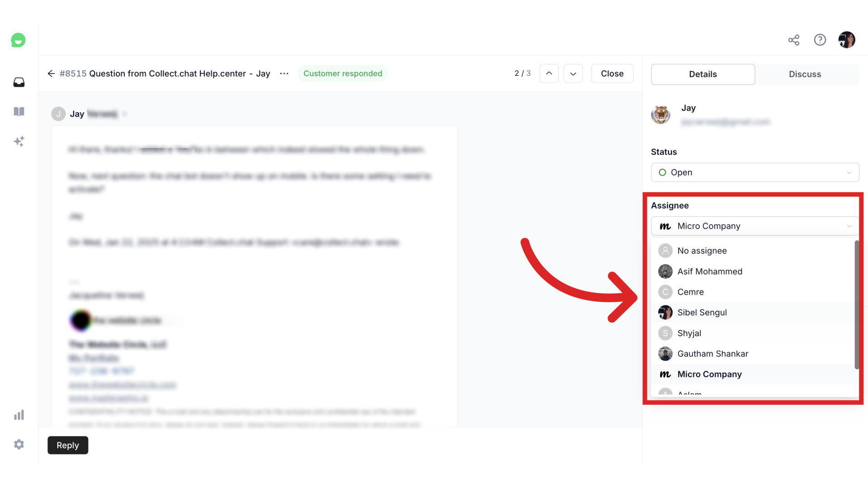Select Asif Mohammed as assignee
Image resolution: width=868 pixels, height=488 pixels.
click(710, 271)
